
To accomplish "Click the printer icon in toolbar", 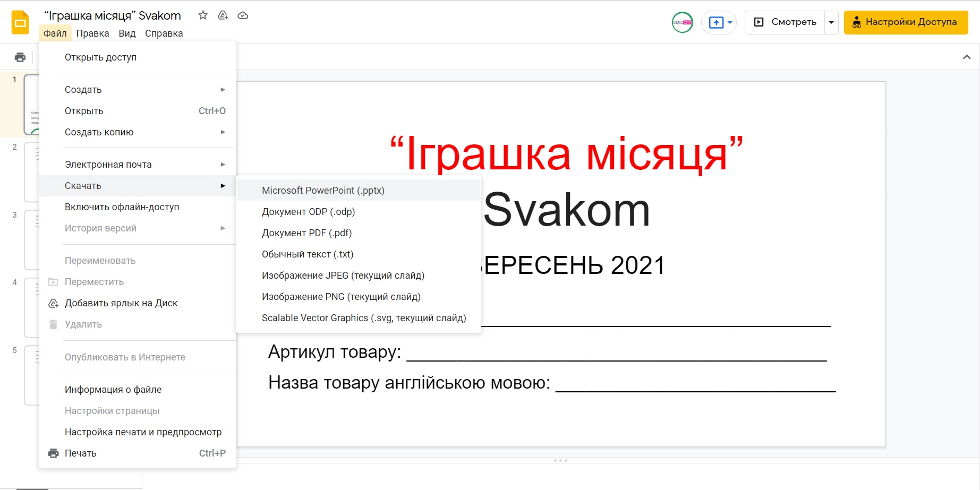I will pyautogui.click(x=20, y=57).
